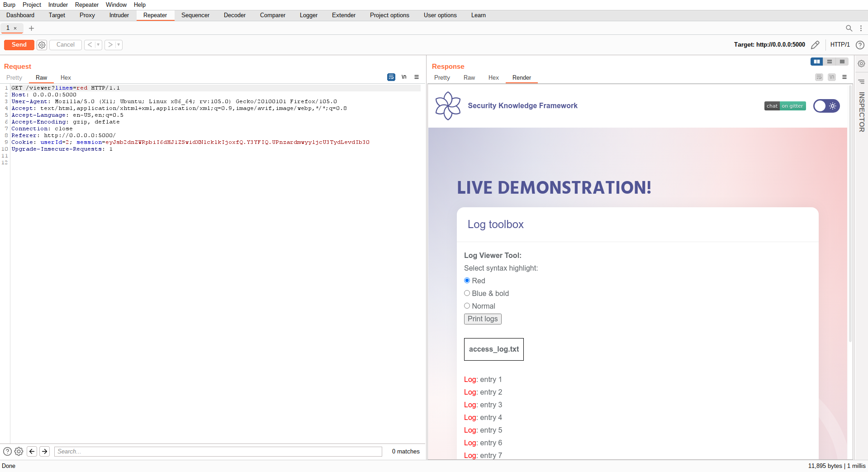This screenshot has height=472, width=868.
Task: Open the Sequencer tab
Action: click(x=195, y=15)
